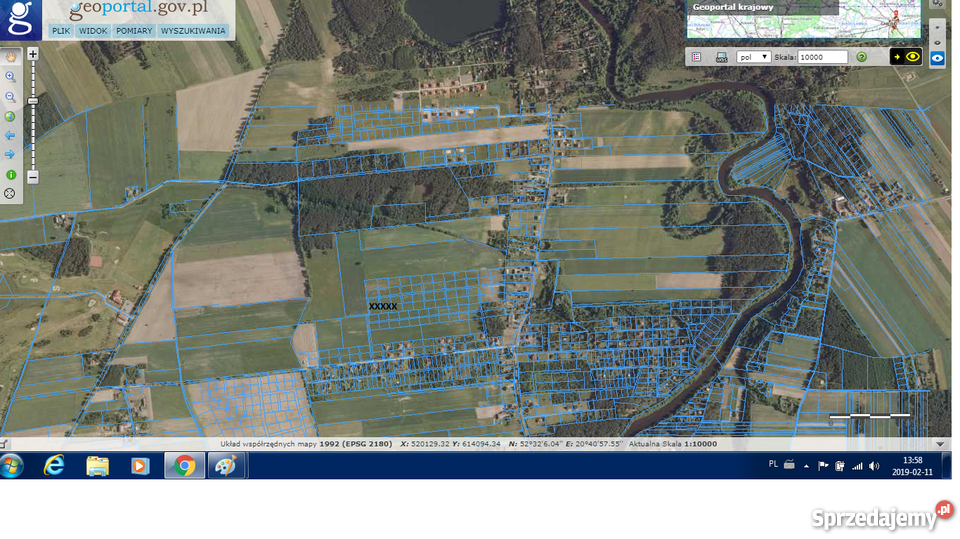Open the WYSZUKIWANIA menu
Viewport: 960px width, 539px height.
[193, 31]
